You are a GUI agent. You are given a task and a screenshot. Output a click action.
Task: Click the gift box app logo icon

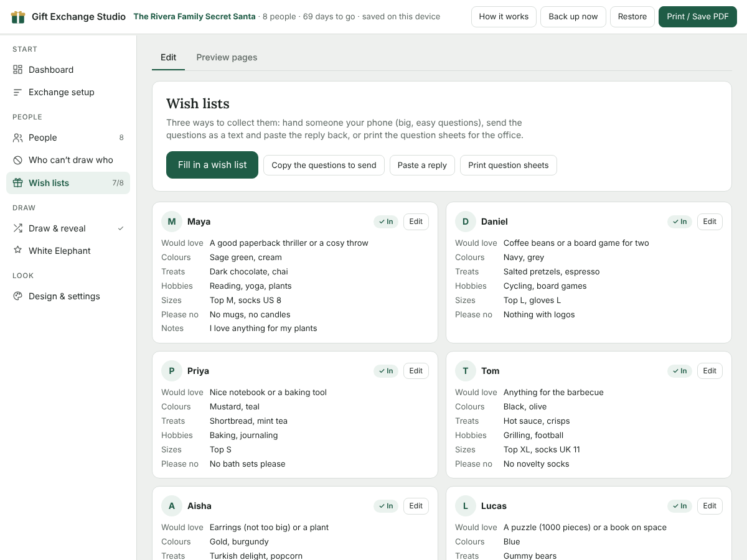coord(18,17)
